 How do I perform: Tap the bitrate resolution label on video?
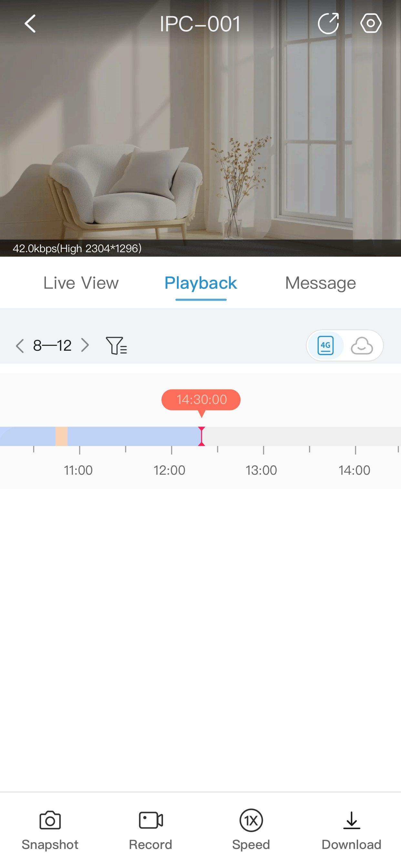pyautogui.click(x=77, y=249)
